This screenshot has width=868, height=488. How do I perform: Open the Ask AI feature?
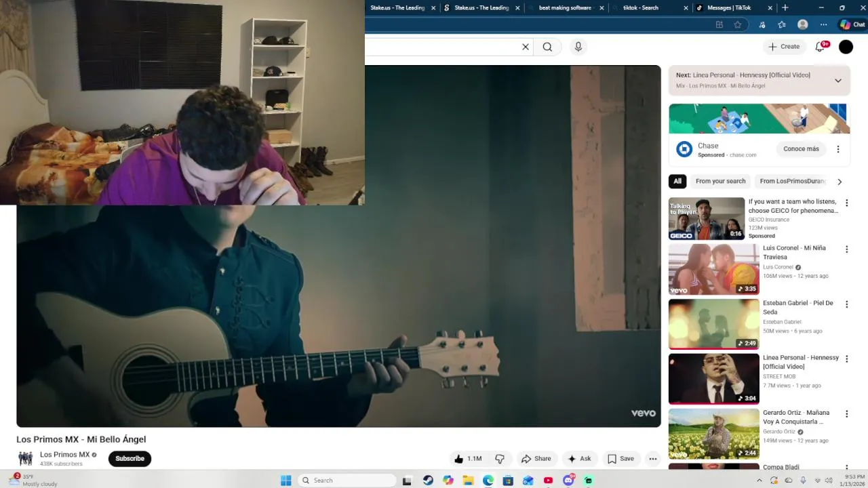pyautogui.click(x=578, y=459)
